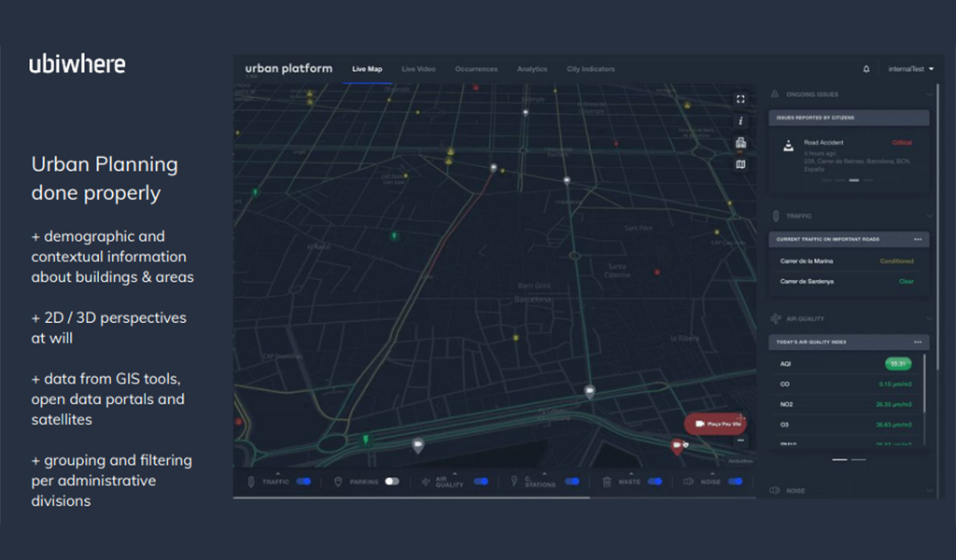Toggle 3D buildings view icon

740,143
